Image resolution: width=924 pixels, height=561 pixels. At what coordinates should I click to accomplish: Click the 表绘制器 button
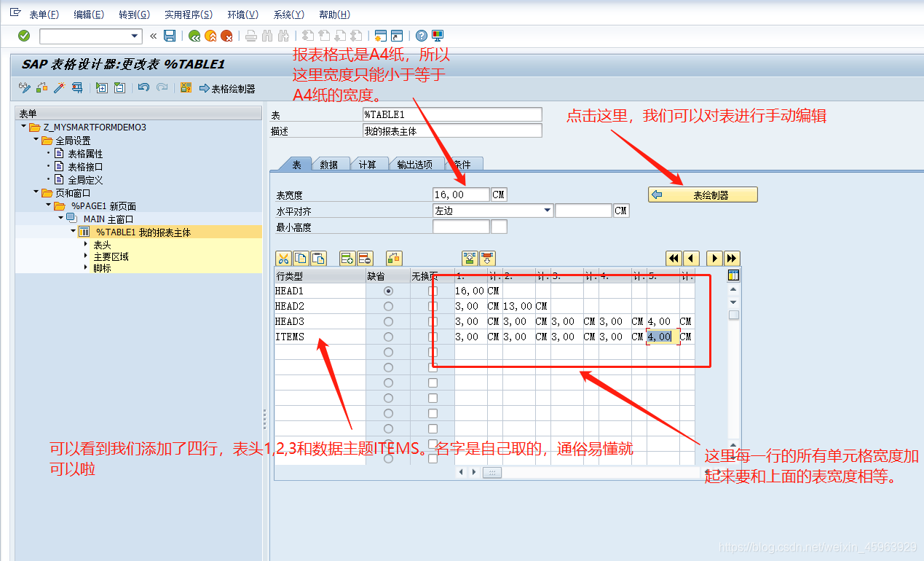(703, 195)
